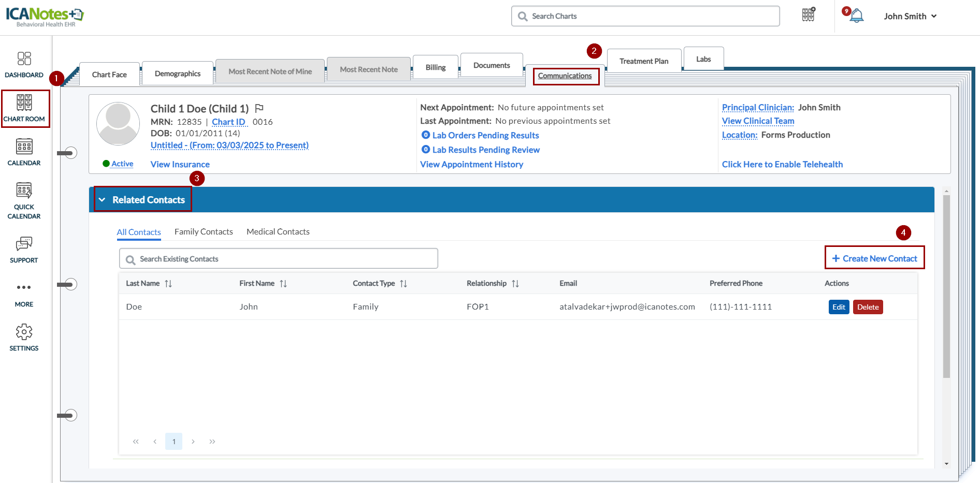
Task: Sort contacts by Contact Type column
Action: point(403,284)
